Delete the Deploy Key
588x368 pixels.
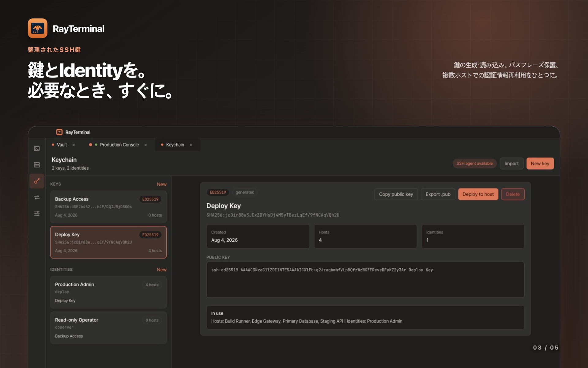513,194
